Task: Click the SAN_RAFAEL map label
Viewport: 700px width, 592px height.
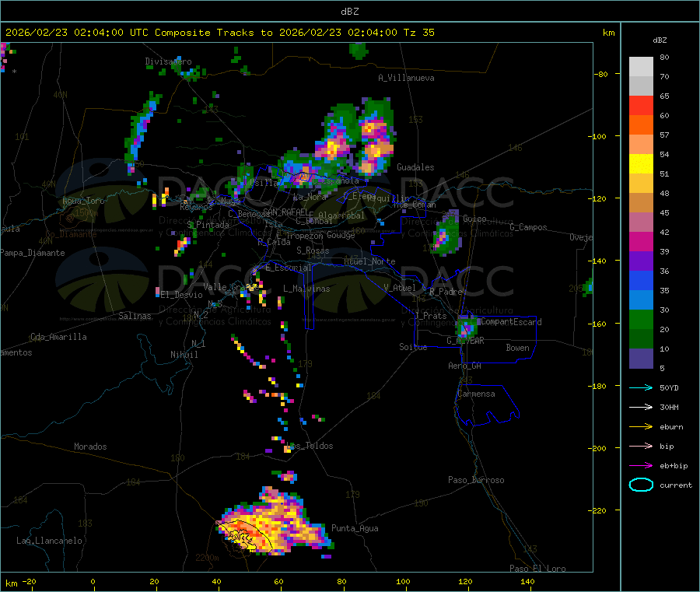Action: pyautogui.click(x=285, y=212)
